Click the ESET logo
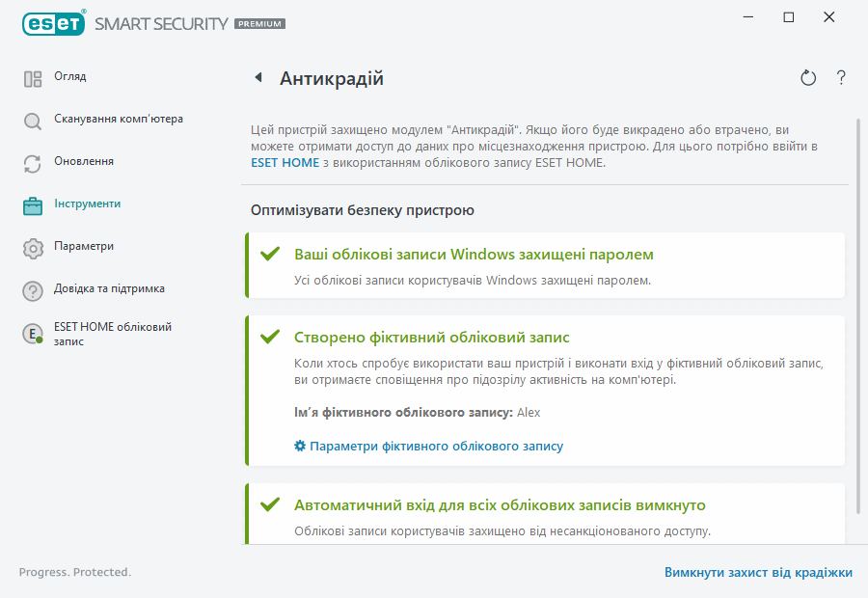This screenshot has width=868, height=598. click(x=53, y=22)
